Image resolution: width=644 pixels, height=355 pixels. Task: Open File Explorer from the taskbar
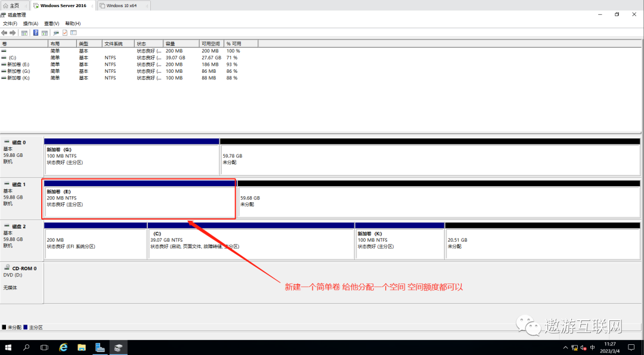point(82,348)
